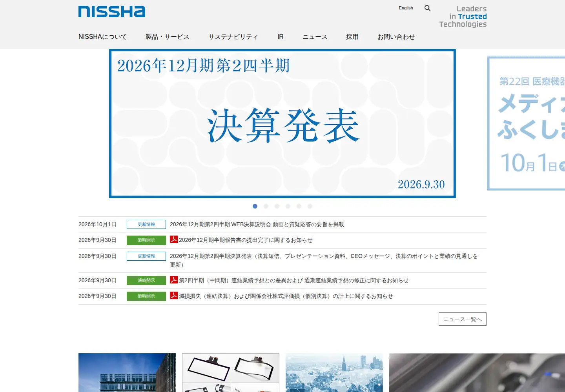
Task: Click the next slide banner メディカル
Action: tap(526, 123)
